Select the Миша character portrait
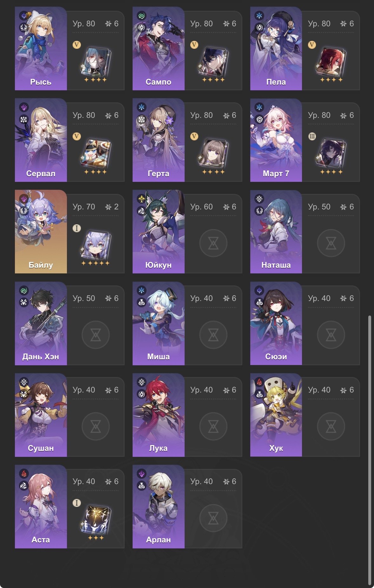This screenshot has height=588, width=374. click(x=159, y=323)
